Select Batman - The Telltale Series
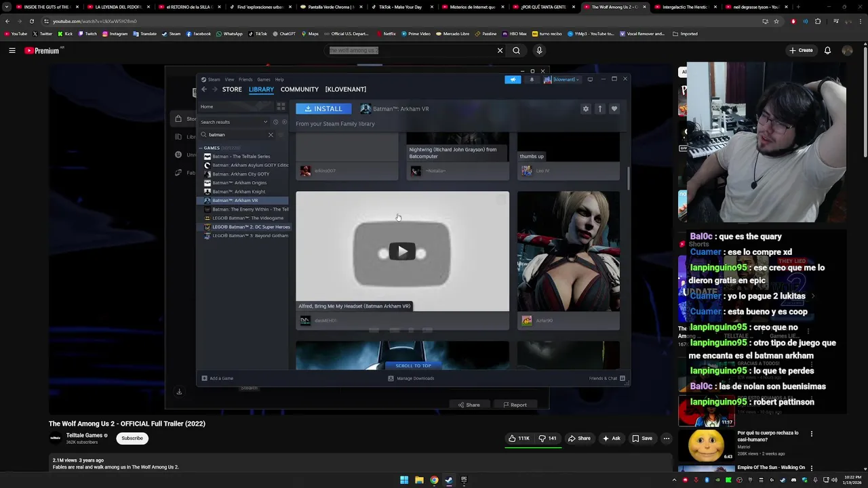The width and height of the screenshot is (868, 488). point(243,157)
